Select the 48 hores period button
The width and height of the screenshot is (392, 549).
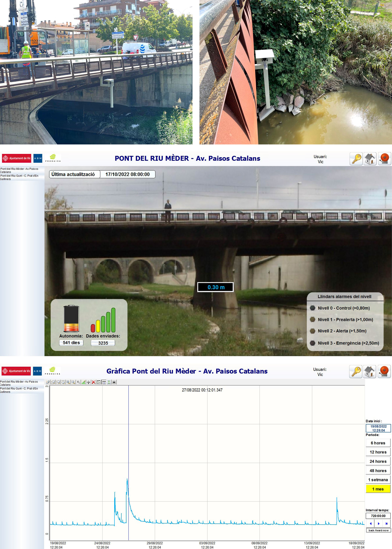pyautogui.click(x=378, y=471)
